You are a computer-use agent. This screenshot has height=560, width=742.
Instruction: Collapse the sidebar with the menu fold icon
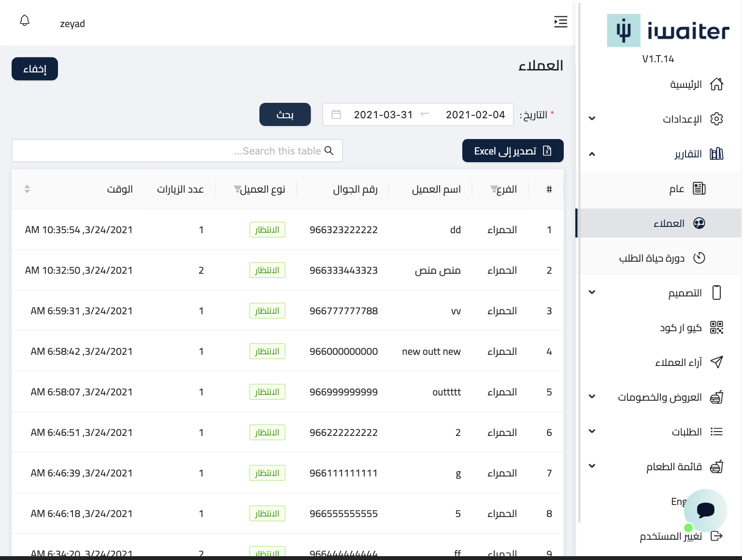pyautogui.click(x=560, y=22)
